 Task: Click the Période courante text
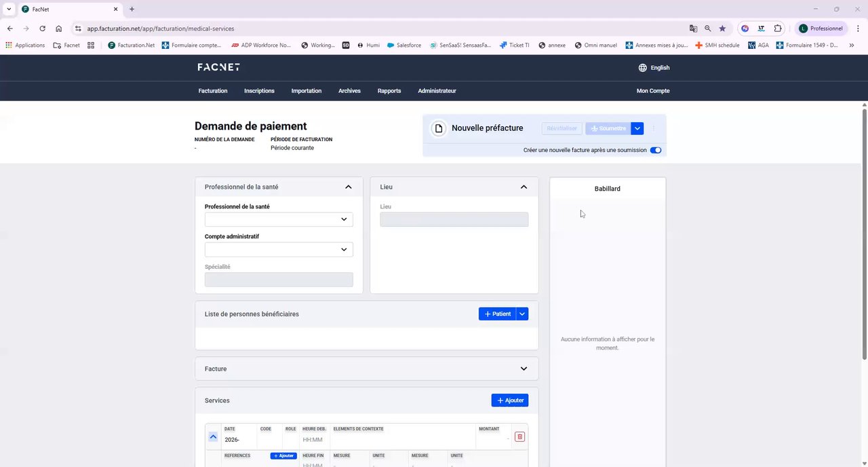292,148
